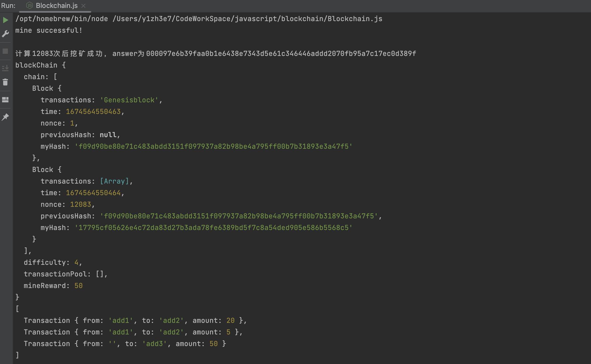Click the 'mine successful!' output line
Image resolution: width=591 pixels, height=364 pixels.
[49, 30]
